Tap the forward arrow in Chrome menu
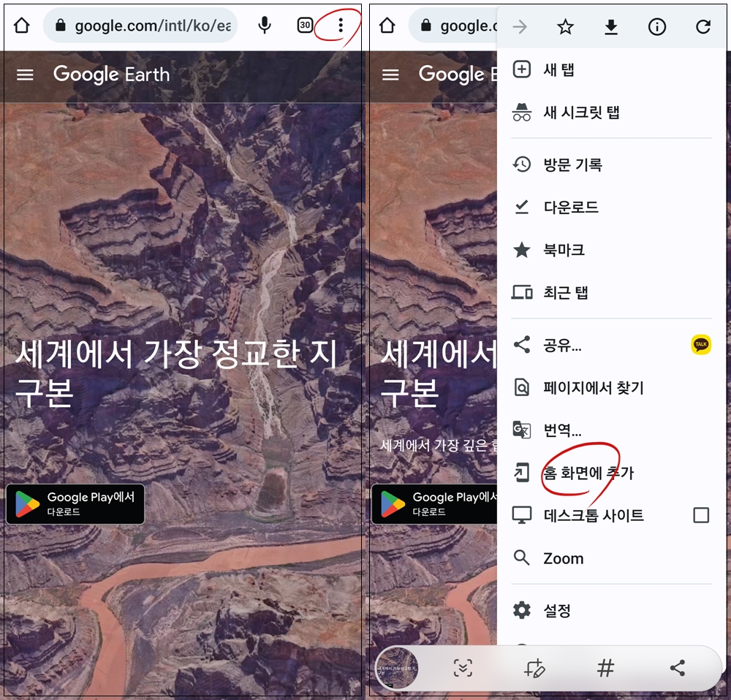Viewport: 731px width, 700px height. (x=519, y=27)
